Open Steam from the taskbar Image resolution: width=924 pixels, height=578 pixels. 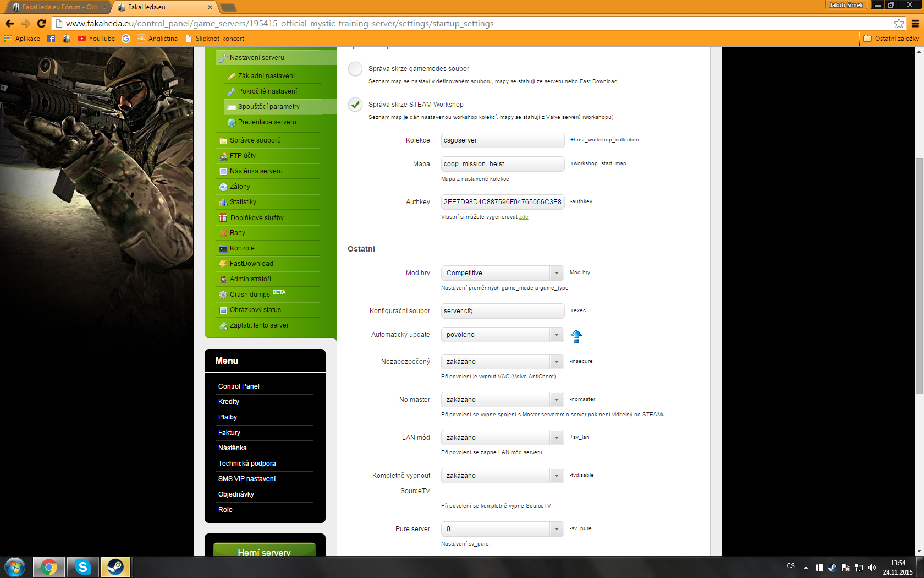coord(116,567)
